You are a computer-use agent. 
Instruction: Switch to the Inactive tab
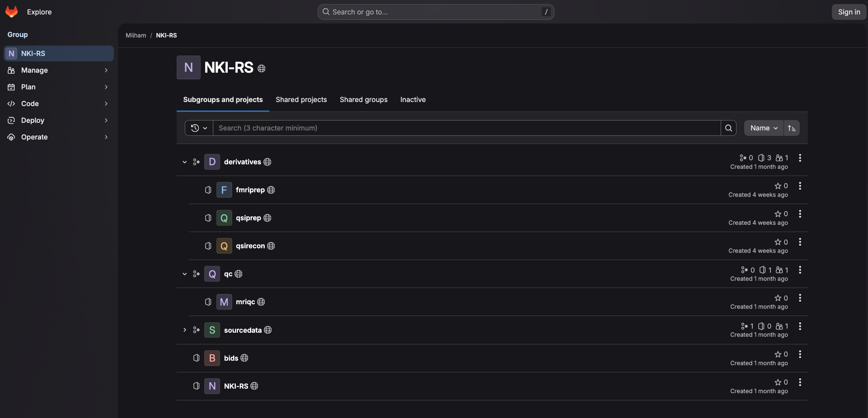tap(413, 100)
